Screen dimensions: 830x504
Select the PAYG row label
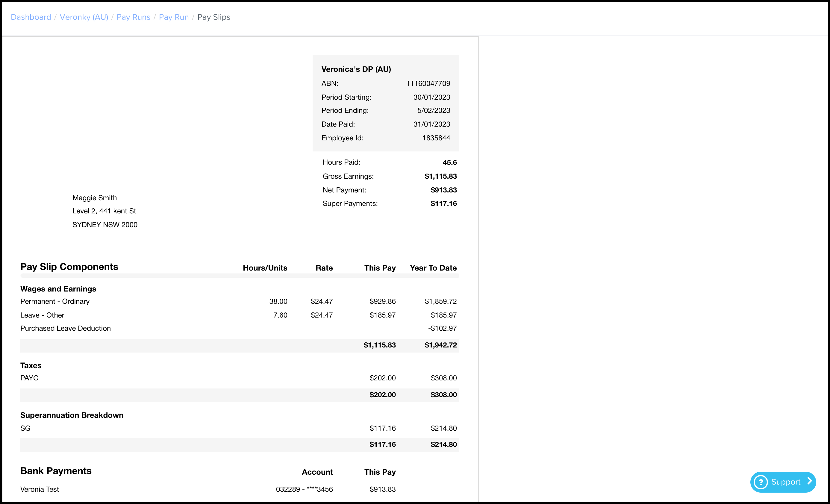(x=29, y=378)
